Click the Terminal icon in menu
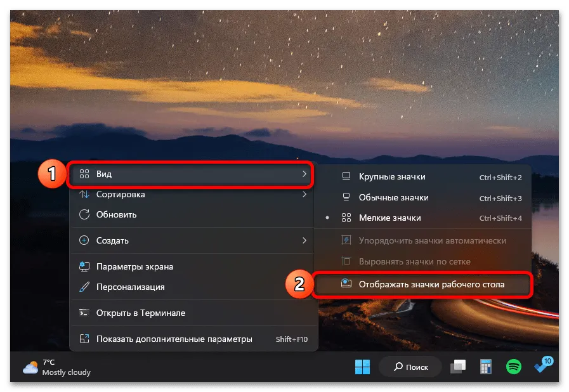Screen dimensions: 569x392 click(84, 313)
